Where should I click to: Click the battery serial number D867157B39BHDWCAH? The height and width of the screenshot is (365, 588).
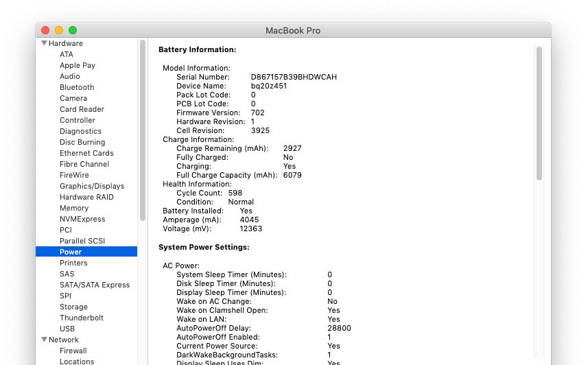(x=294, y=77)
